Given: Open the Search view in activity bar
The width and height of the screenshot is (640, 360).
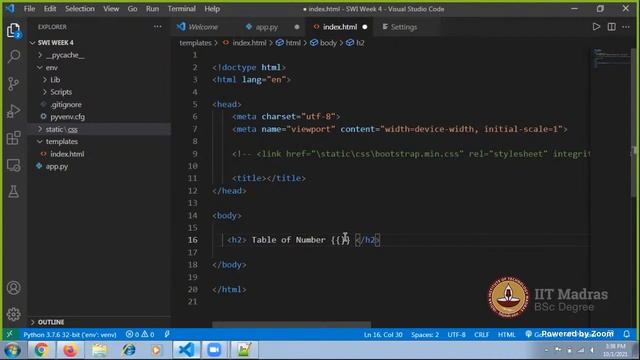Looking at the screenshot, I should tap(13, 56).
